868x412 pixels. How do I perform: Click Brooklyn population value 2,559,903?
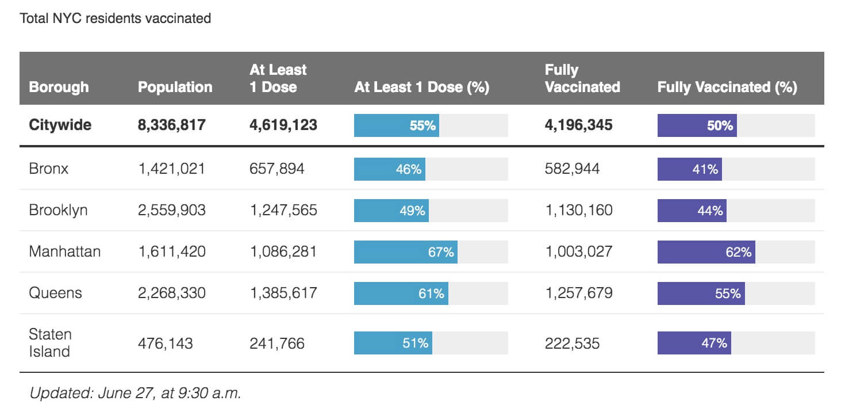pyautogui.click(x=171, y=210)
